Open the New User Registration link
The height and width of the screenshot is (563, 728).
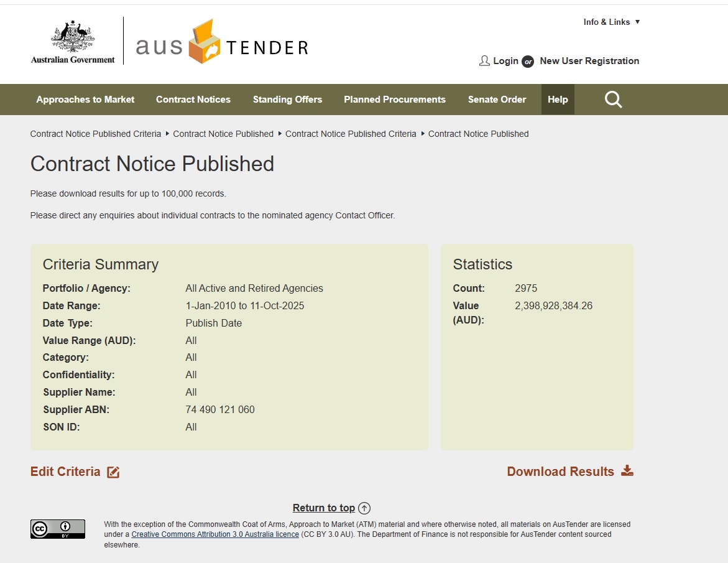[589, 61]
